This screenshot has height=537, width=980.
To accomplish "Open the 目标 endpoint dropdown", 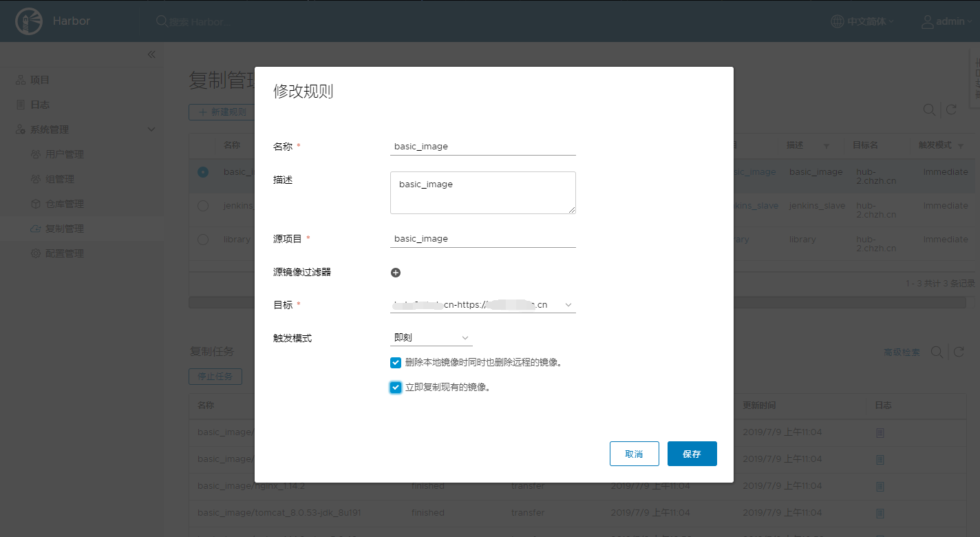I will coord(482,305).
